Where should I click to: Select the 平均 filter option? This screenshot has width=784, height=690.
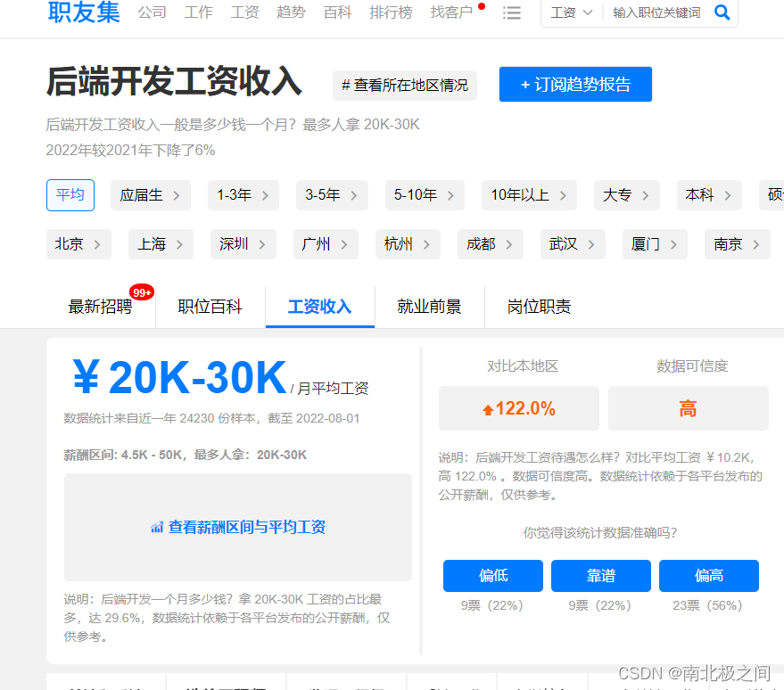(x=70, y=194)
